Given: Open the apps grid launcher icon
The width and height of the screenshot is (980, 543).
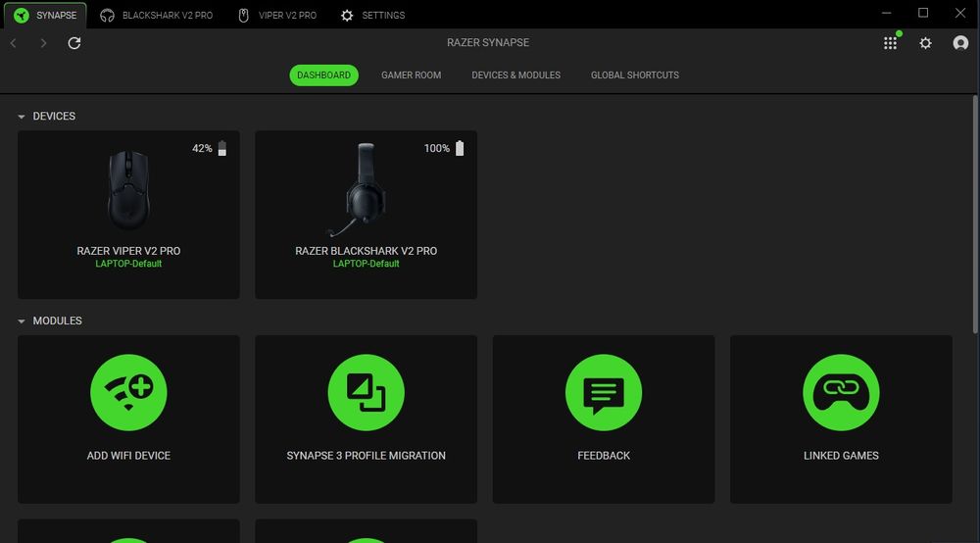Looking at the screenshot, I should click(890, 43).
